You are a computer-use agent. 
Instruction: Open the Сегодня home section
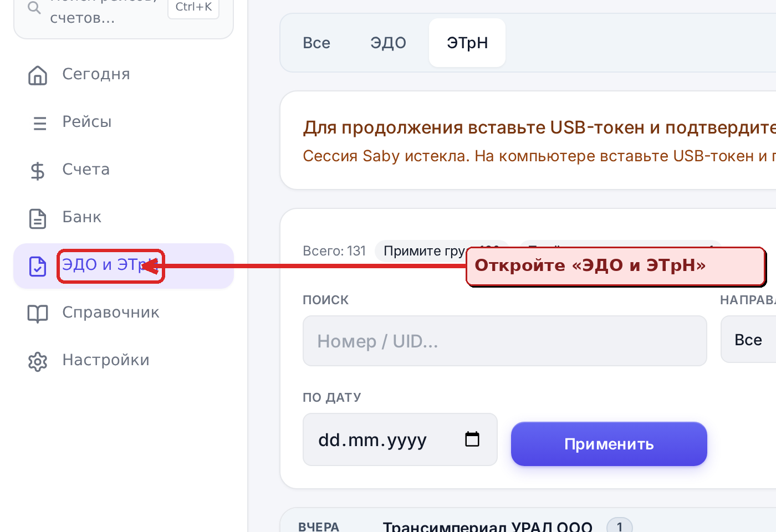(x=123, y=74)
